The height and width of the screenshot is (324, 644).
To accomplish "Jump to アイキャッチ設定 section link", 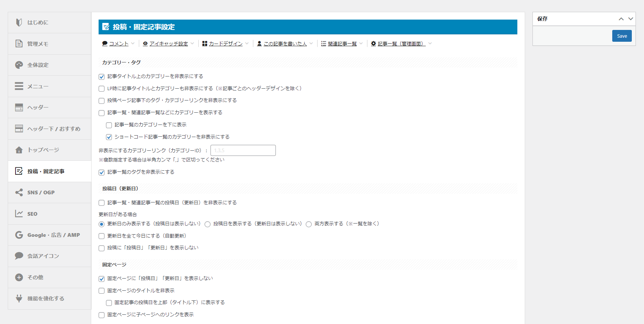I will [169, 44].
